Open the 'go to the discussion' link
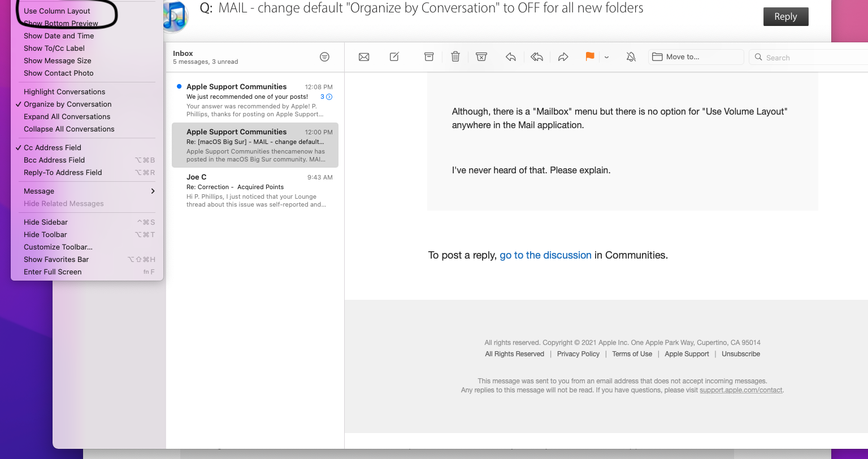This screenshot has height=459, width=868. [545, 255]
